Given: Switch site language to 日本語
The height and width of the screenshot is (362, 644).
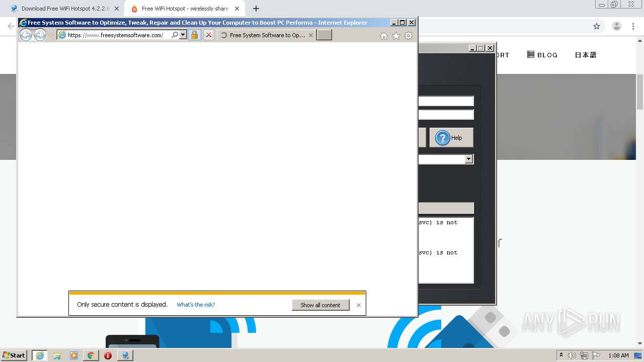Looking at the screenshot, I should click(x=586, y=55).
